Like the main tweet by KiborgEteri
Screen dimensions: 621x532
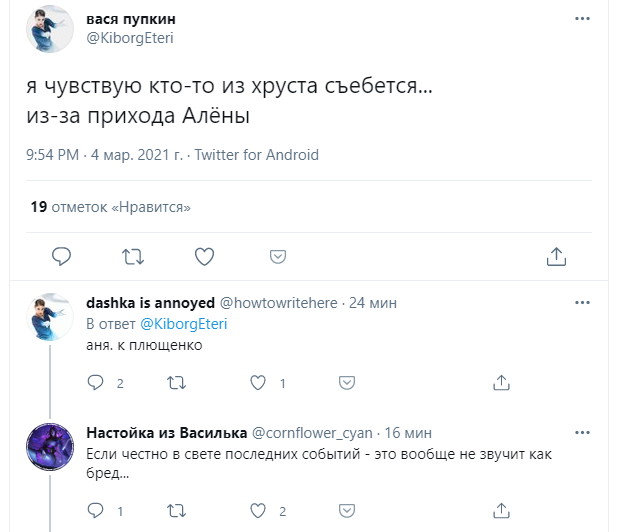(204, 256)
